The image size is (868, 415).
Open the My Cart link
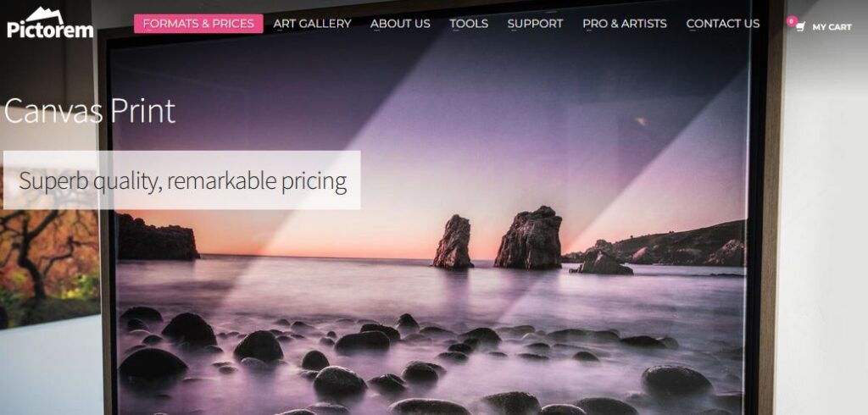click(832, 26)
